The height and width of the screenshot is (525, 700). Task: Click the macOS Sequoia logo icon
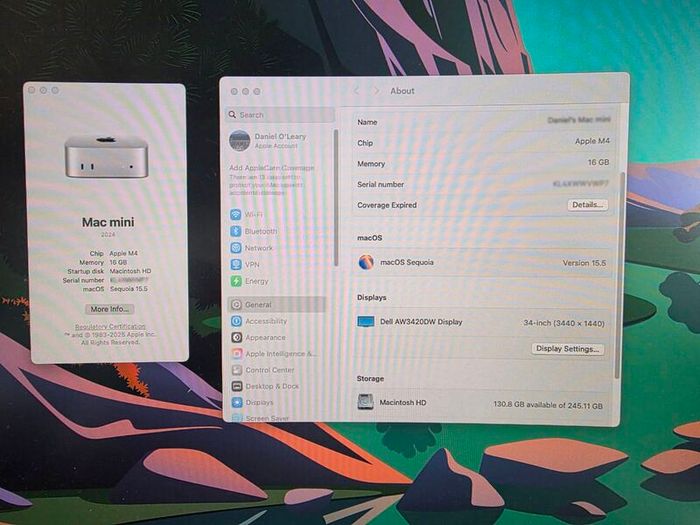(x=366, y=262)
